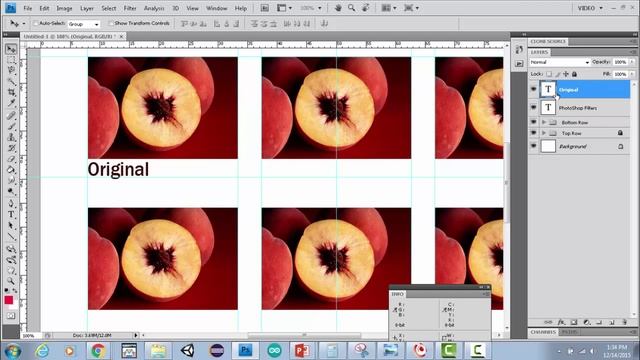
Task: Click the link layers icon at Layers panel bottom
Action: 548,322
